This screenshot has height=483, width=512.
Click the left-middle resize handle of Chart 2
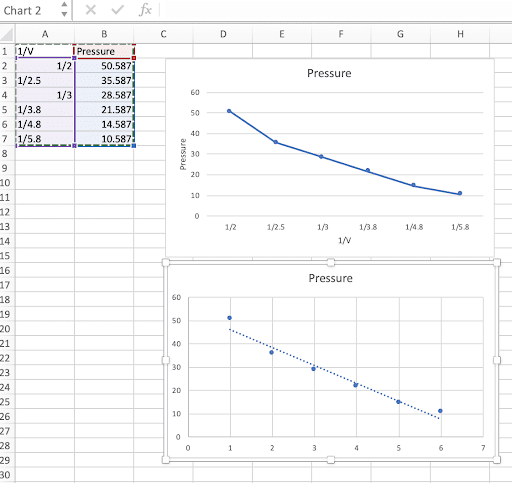pos(166,360)
